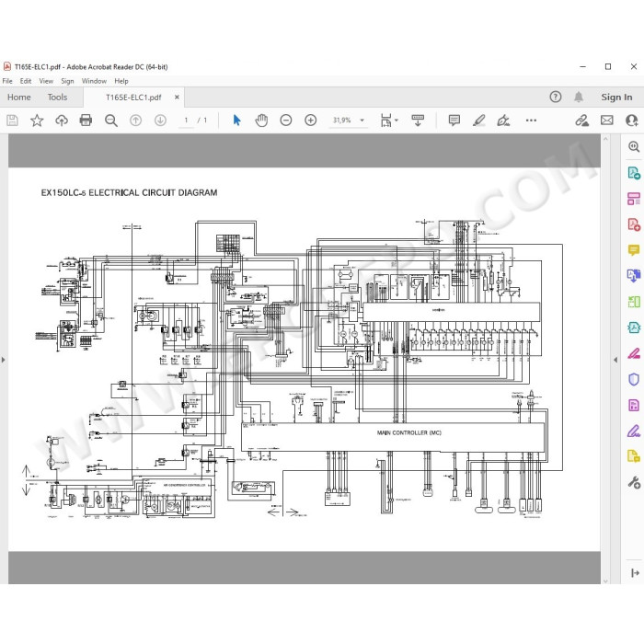The width and height of the screenshot is (644, 644).
Task: Open the Edit menu
Action: [26, 81]
